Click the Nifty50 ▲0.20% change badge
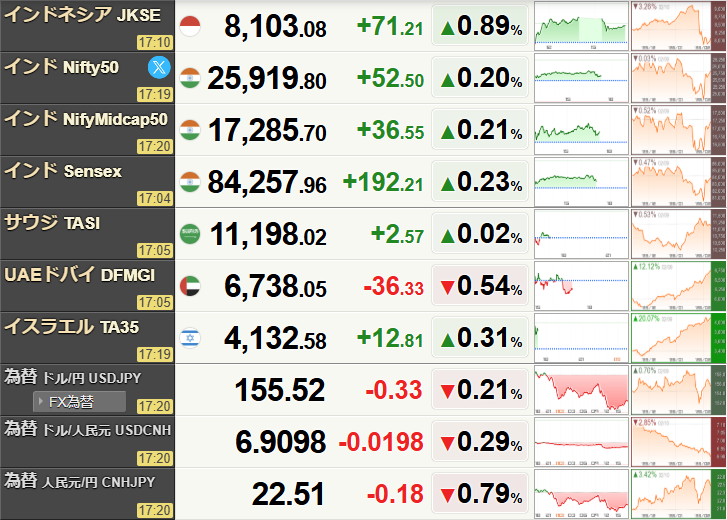This screenshot has height=520, width=727. (x=480, y=77)
